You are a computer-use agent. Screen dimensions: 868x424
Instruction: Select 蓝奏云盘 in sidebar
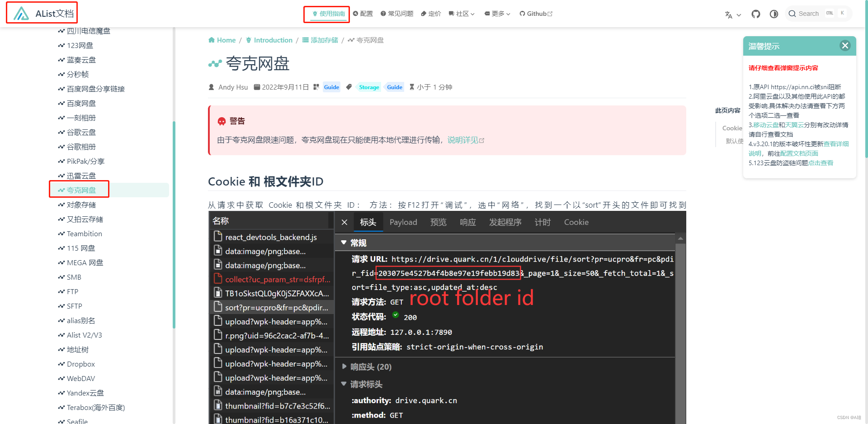click(x=77, y=60)
